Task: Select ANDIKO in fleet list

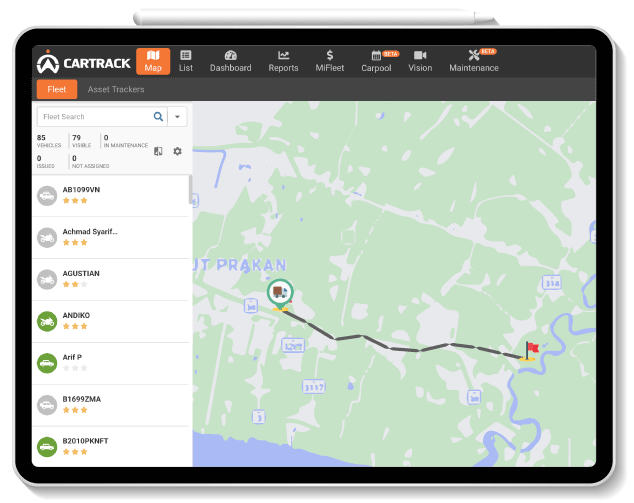Action: [x=110, y=322]
